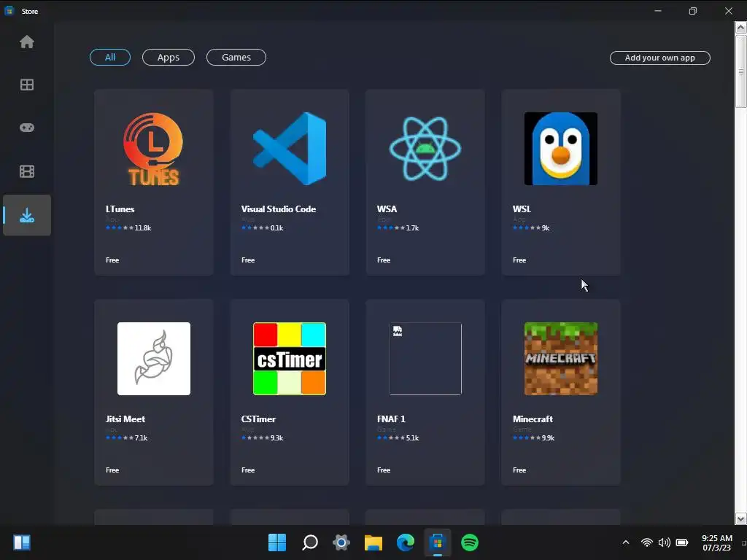The image size is (747, 560).
Task: Open the FNAF 1 title text
Action: [x=391, y=419]
